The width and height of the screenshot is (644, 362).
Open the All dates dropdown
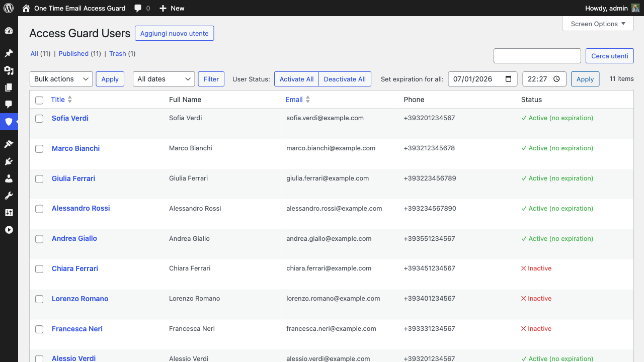(x=164, y=79)
